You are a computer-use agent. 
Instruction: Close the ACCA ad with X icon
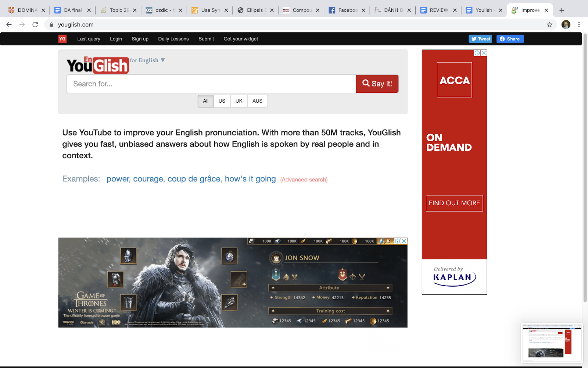coord(484,53)
